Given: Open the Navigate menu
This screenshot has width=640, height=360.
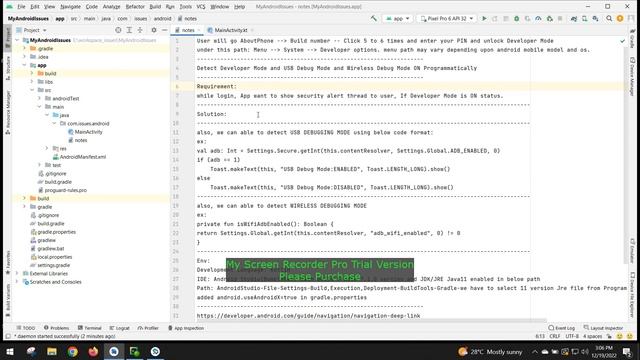Looking at the screenshot, I should click(x=70, y=7).
